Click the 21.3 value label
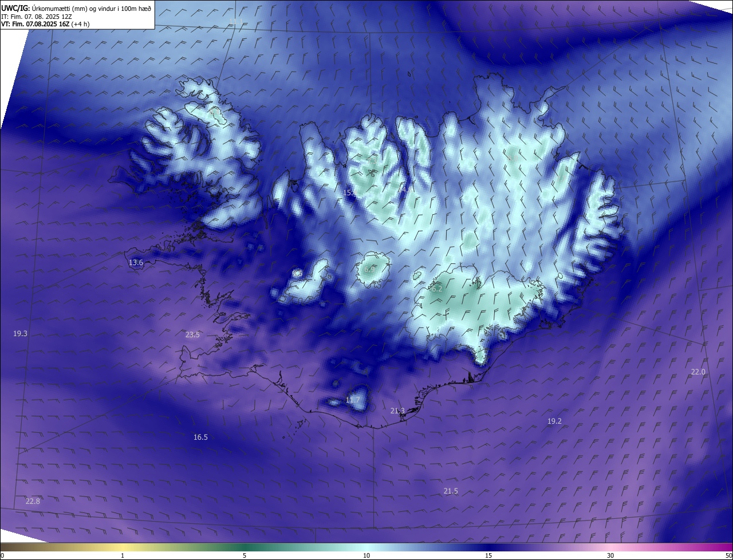This screenshot has height=560, width=733. (397, 411)
